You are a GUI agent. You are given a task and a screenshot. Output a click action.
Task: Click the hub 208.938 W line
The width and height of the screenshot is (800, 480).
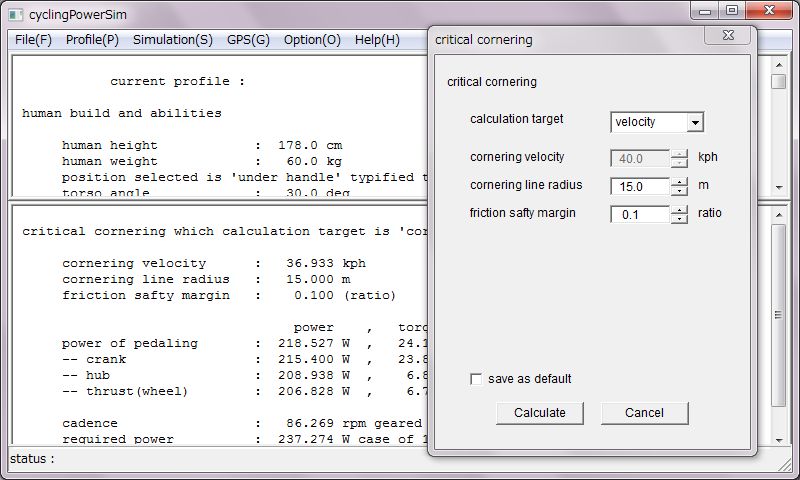[x=244, y=375]
